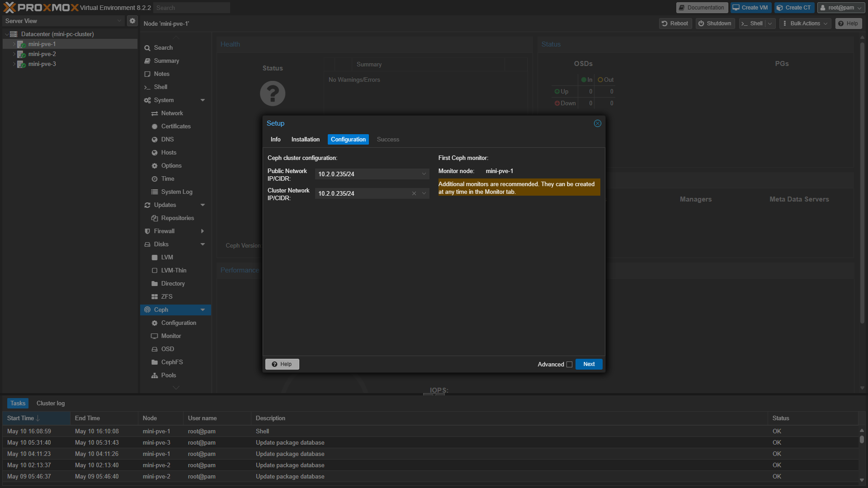Open the Shell button dropdown arrow
The width and height of the screenshot is (868, 488).
click(770, 23)
